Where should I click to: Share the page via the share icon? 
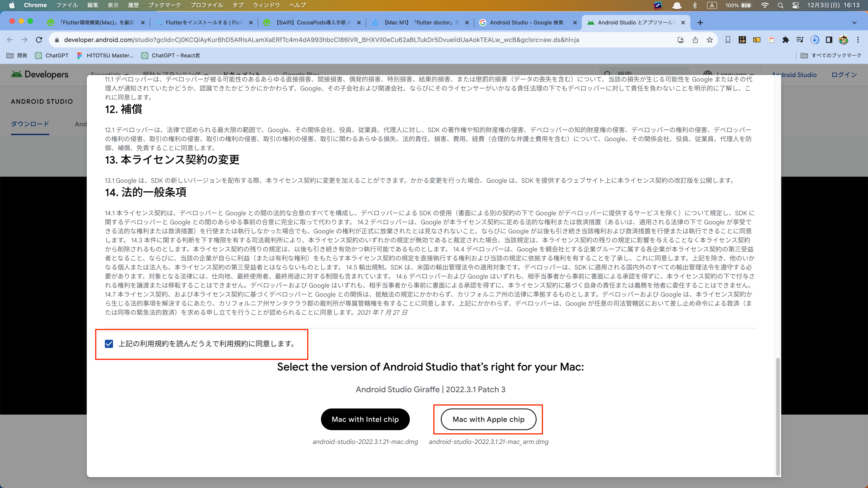click(695, 40)
